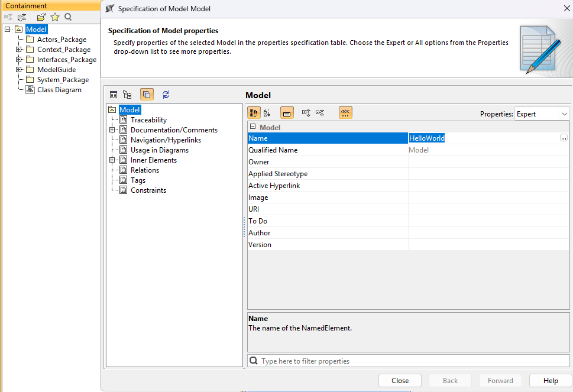
Task: Open Relations in specification tree
Action: click(145, 170)
